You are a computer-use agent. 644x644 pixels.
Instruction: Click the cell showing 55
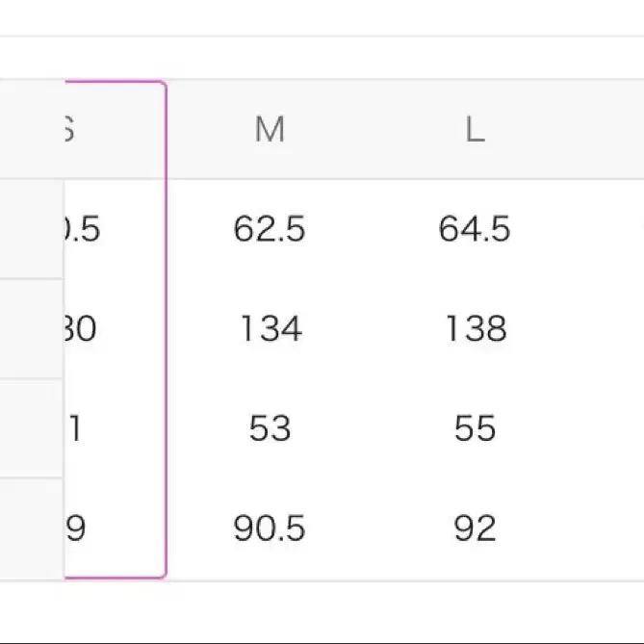[475, 428]
